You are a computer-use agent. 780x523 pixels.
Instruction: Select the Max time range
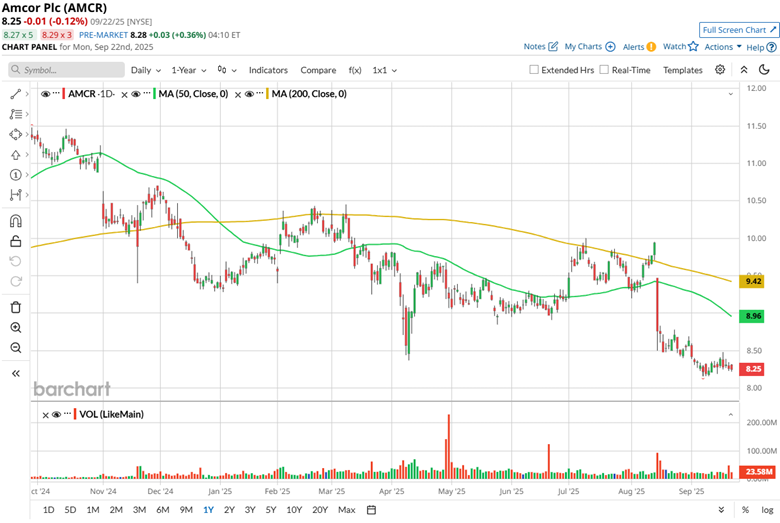tap(347, 510)
